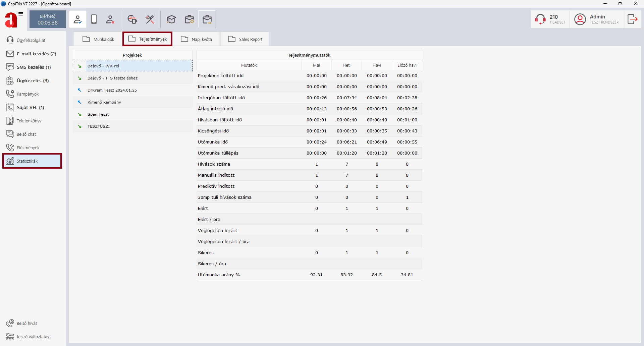The width and height of the screenshot is (644, 346).
Task: Switch to the Napi kvóta tab
Action: (x=197, y=39)
